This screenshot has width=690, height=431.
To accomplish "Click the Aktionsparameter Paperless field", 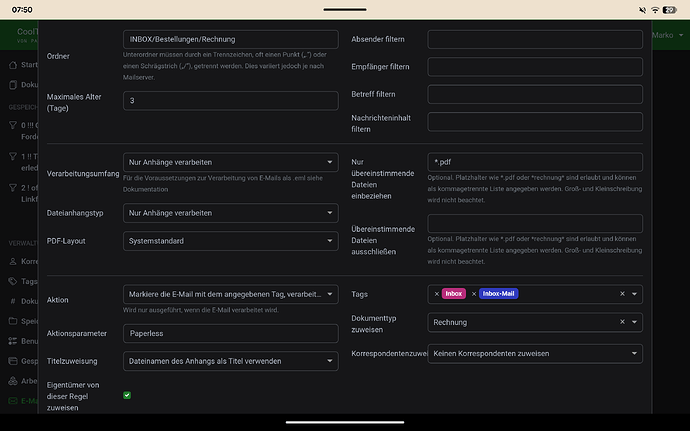I will click(x=231, y=333).
